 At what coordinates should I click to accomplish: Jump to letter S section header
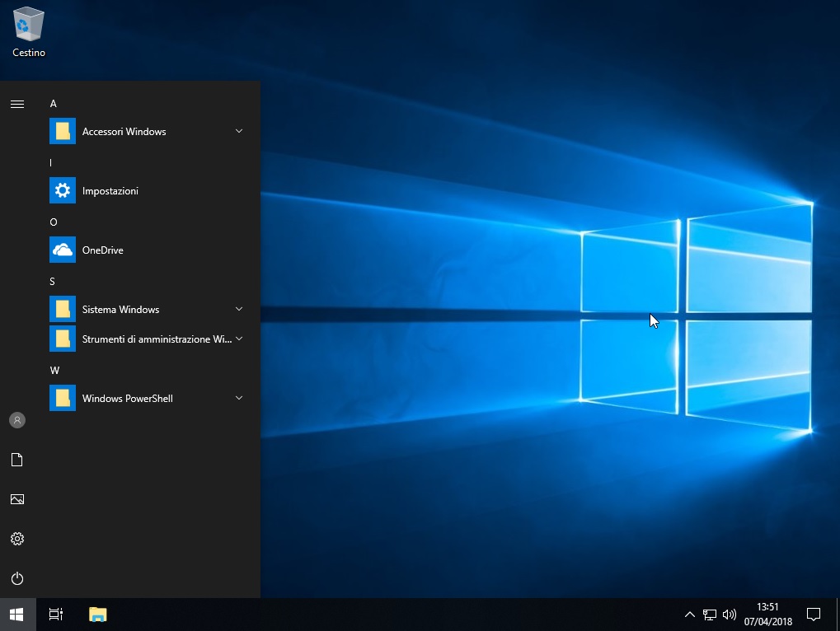point(53,282)
